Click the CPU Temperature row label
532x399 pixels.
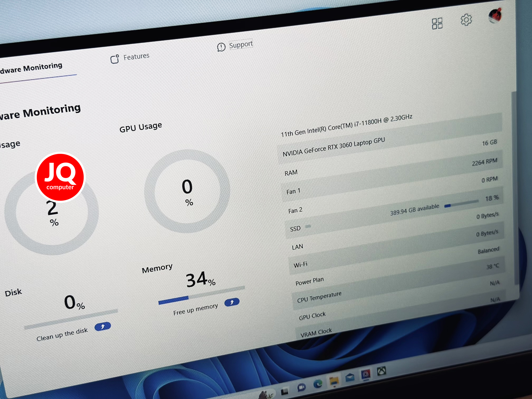319,297
